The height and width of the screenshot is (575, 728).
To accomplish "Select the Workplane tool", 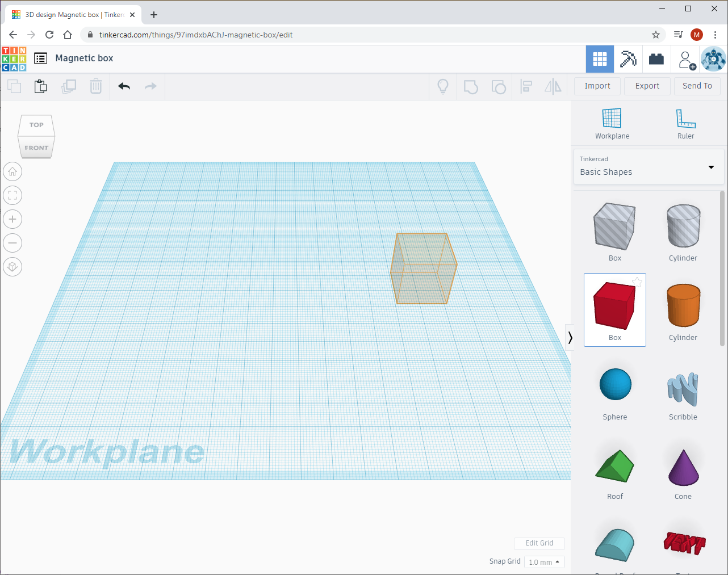I will tap(612, 123).
